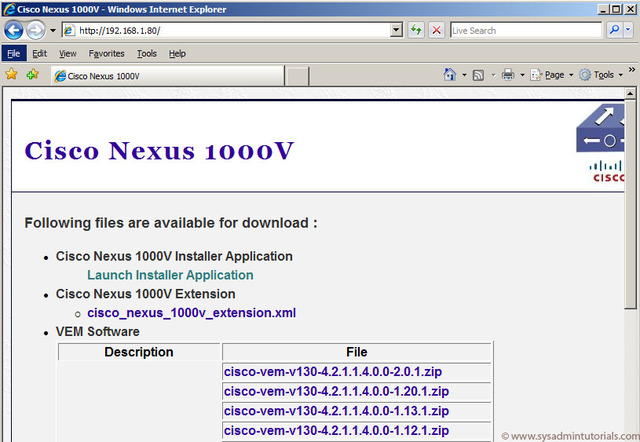Click the Home page icon

point(449,75)
